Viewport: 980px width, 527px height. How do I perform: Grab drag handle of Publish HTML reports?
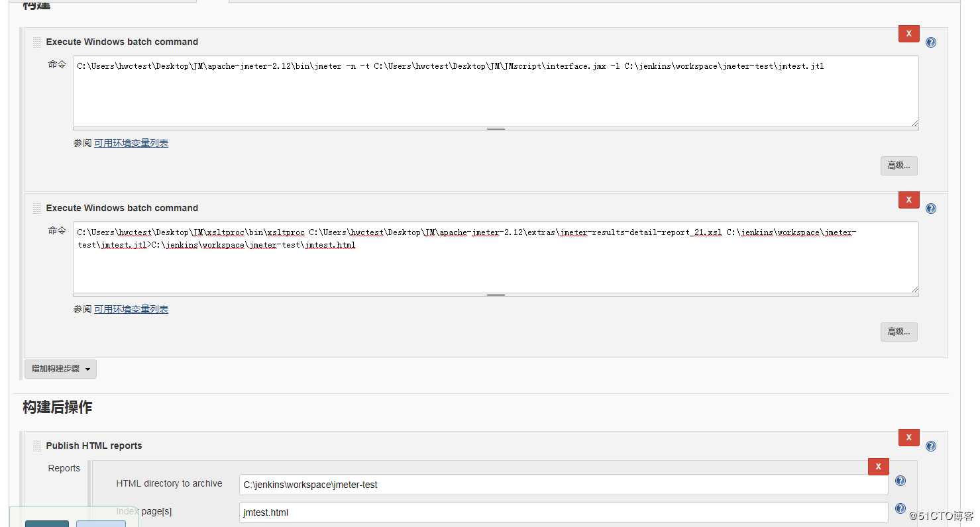click(36, 446)
